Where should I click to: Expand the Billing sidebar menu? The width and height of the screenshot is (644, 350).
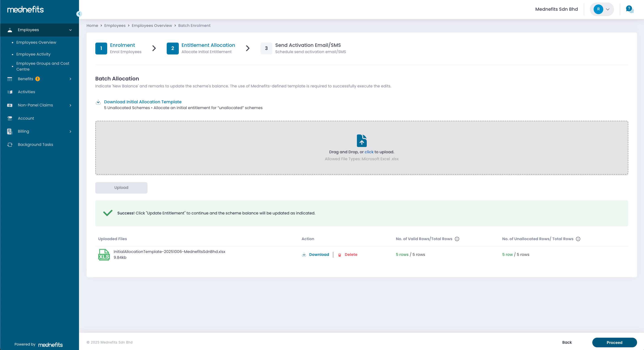70,132
